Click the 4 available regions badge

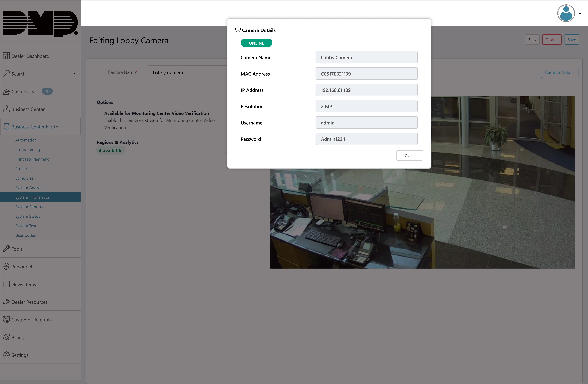(x=111, y=150)
